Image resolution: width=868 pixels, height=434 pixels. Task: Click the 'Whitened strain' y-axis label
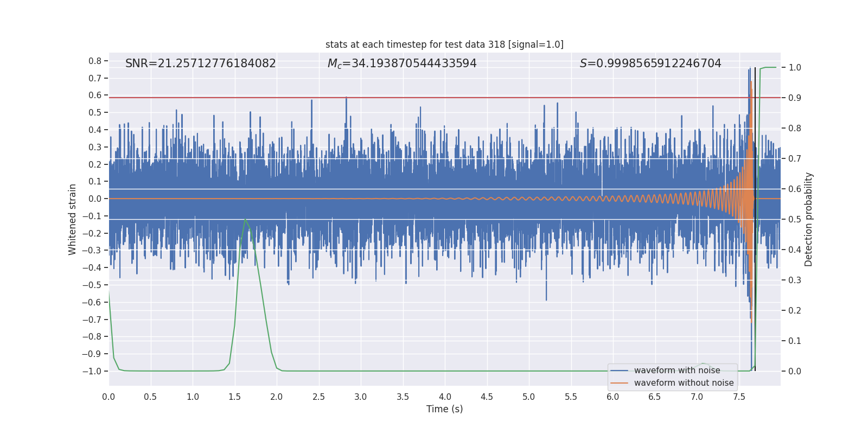73,219
